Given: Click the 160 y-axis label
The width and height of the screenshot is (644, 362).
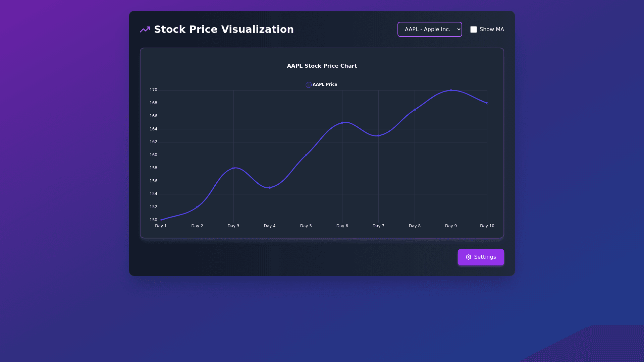Looking at the screenshot, I should pyautogui.click(x=153, y=155).
